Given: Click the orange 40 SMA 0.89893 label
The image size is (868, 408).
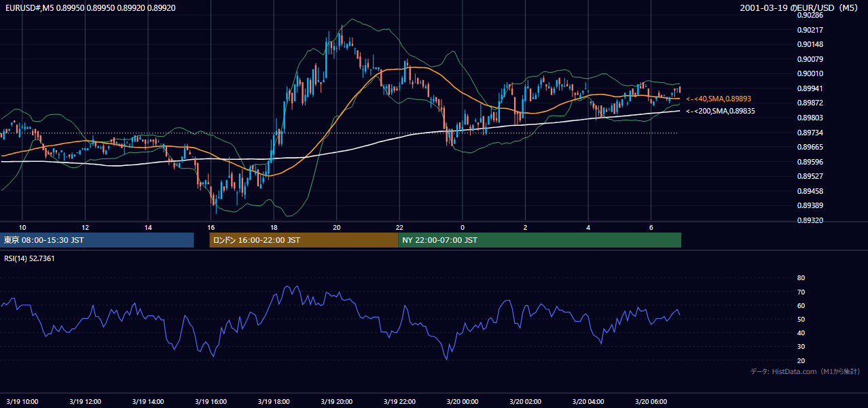Looking at the screenshot, I should tap(719, 99).
